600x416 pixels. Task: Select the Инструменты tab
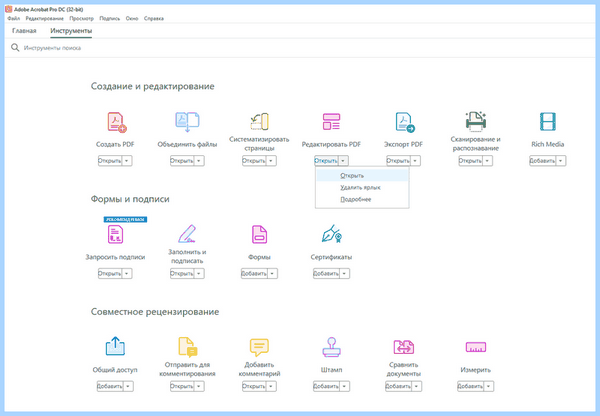(x=71, y=31)
